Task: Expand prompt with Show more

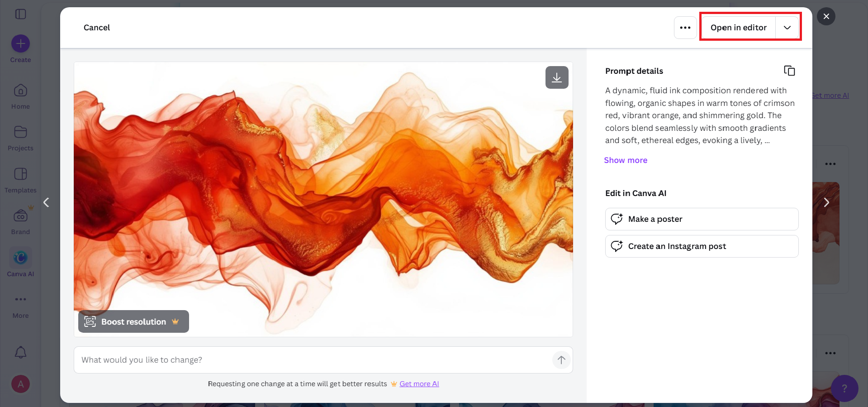Action: click(x=626, y=160)
